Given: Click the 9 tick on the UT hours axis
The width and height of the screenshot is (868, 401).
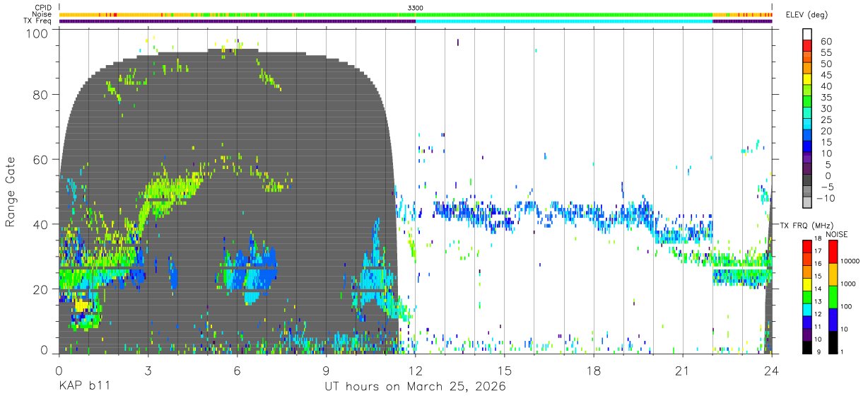Looking at the screenshot, I should [x=326, y=370].
